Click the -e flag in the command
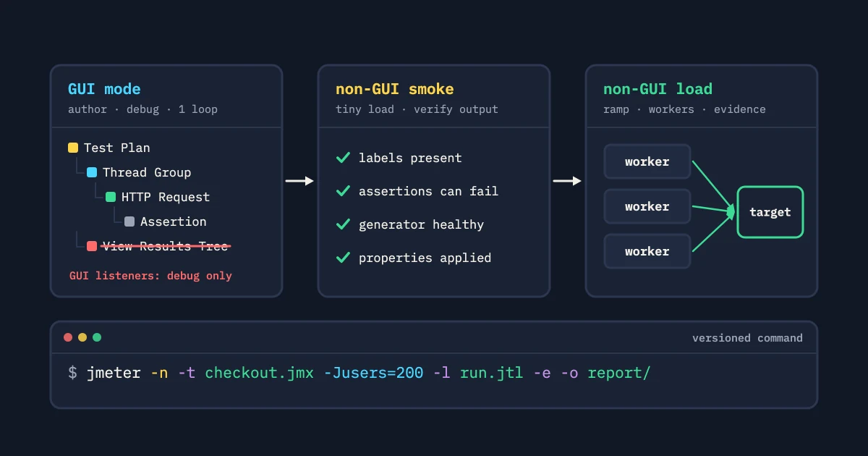 pyautogui.click(x=542, y=373)
